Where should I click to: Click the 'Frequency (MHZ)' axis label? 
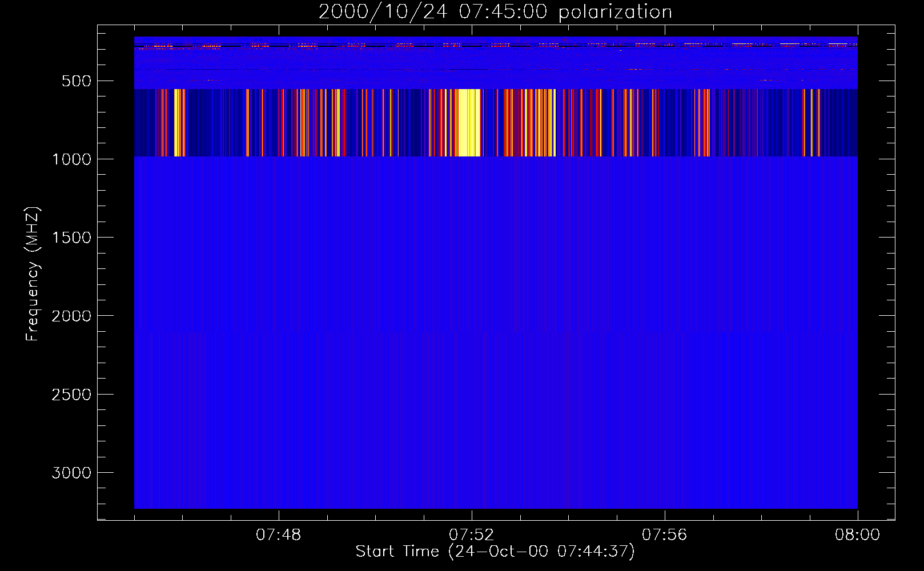pyautogui.click(x=33, y=274)
